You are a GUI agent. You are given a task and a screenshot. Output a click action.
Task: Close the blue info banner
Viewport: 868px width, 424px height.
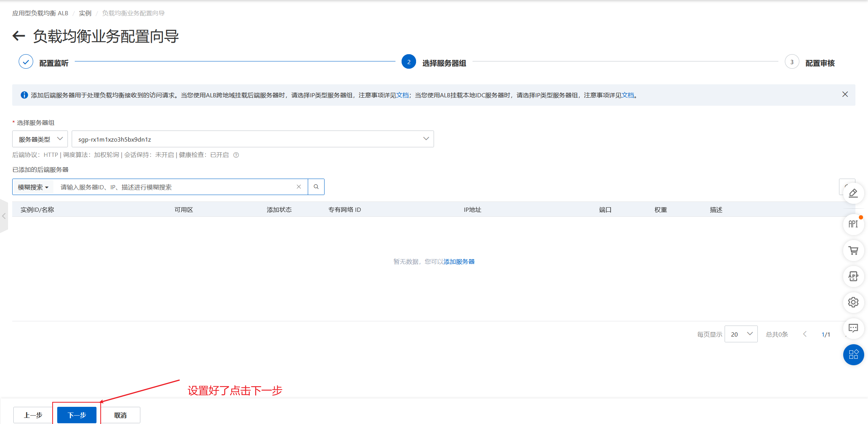(845, 94)
